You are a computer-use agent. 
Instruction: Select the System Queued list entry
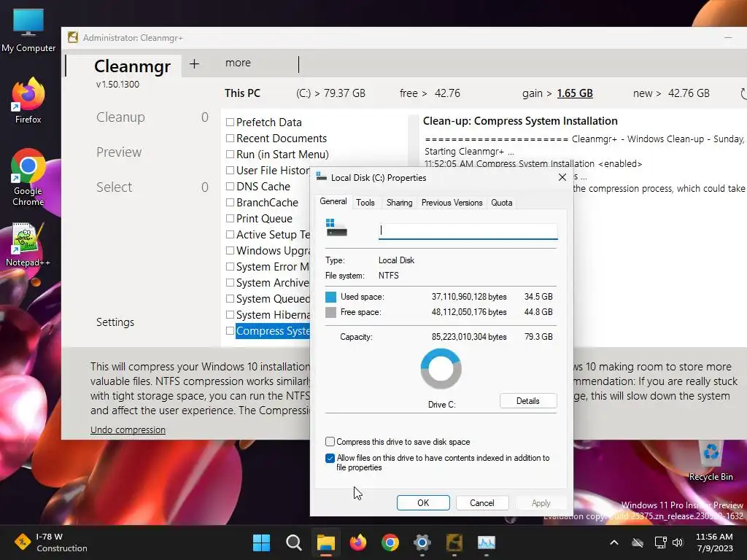pos(273,298)
